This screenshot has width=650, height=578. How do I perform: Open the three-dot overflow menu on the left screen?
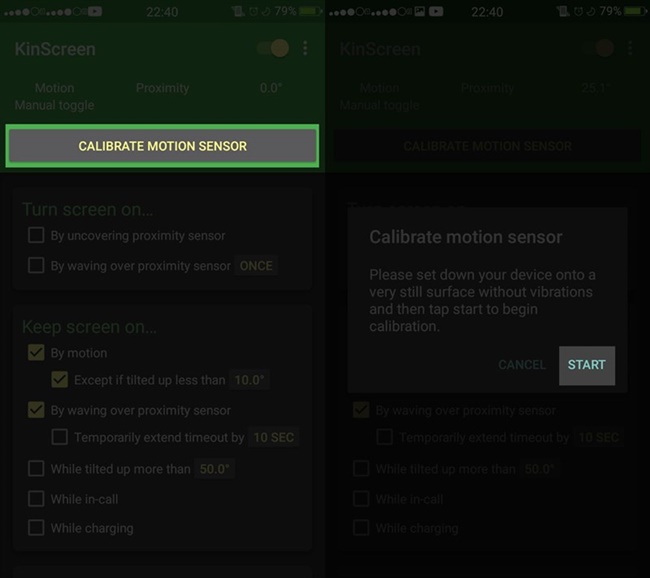305,48
